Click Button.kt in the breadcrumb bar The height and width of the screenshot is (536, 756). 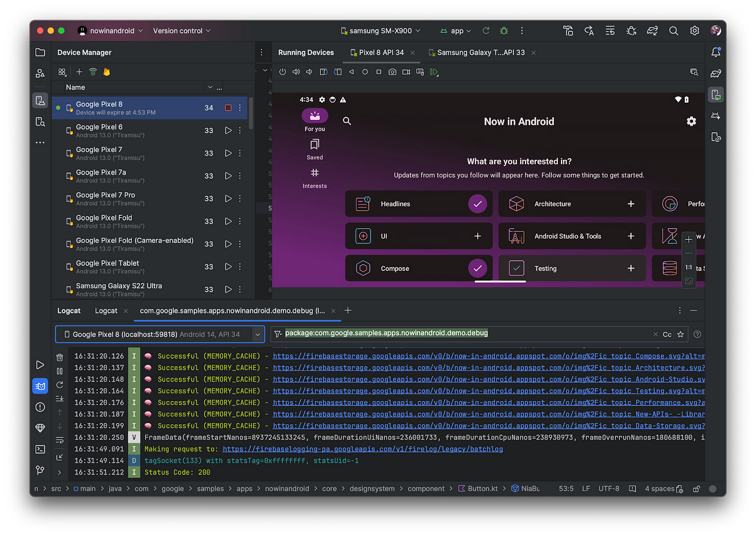pos(478,488)
